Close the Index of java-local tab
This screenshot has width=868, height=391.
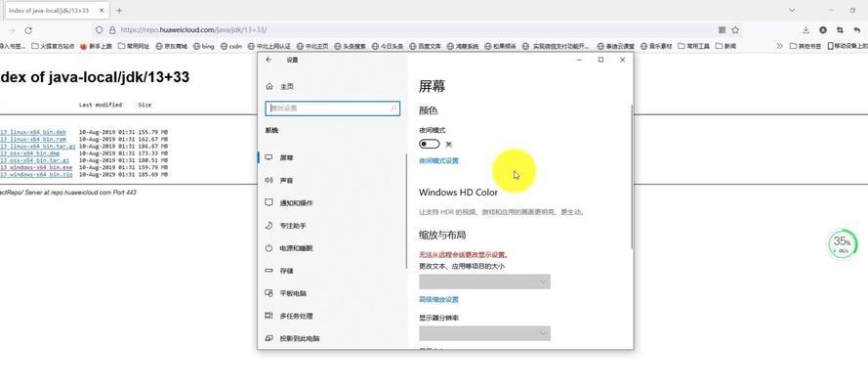point(101,11)
